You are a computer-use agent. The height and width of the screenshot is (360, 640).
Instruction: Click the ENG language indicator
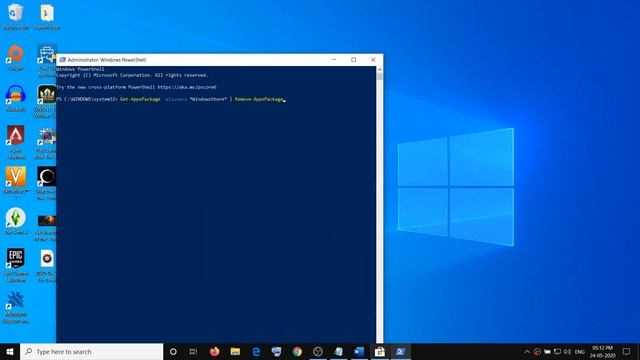[580, 351]
